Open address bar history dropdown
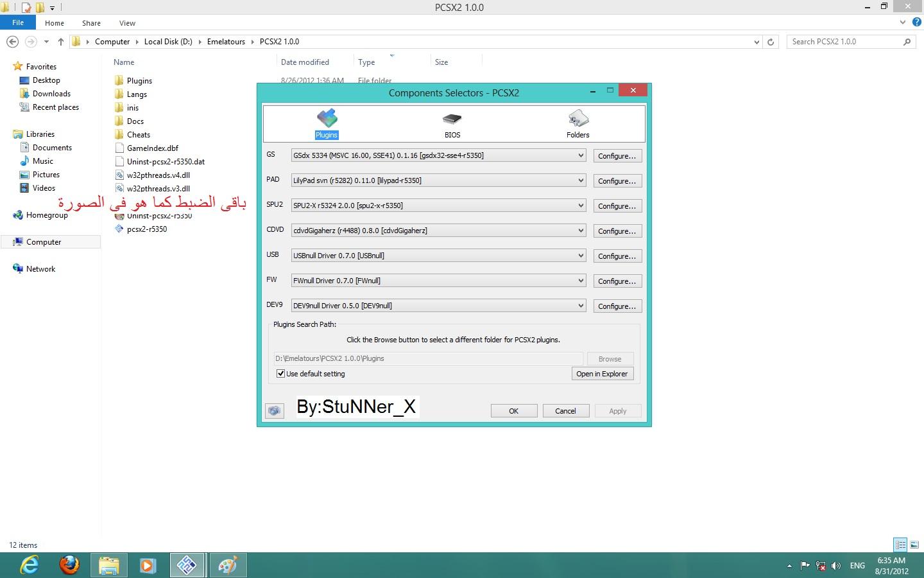 (x=757, y=42)
